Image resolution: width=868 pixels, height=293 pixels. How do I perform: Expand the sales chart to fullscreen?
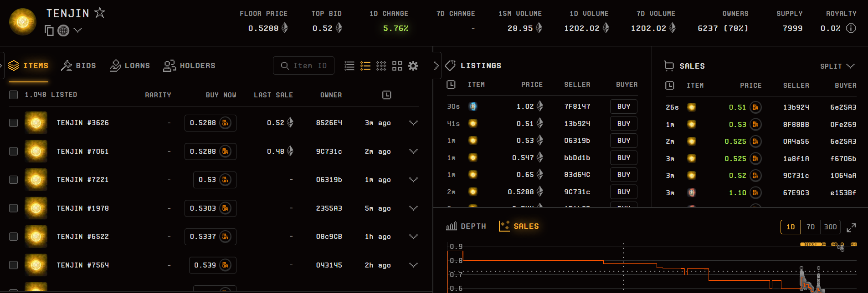tap(851, 227)
